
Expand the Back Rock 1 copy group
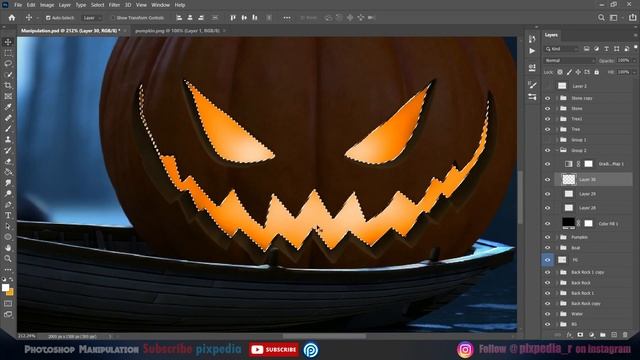557,272
